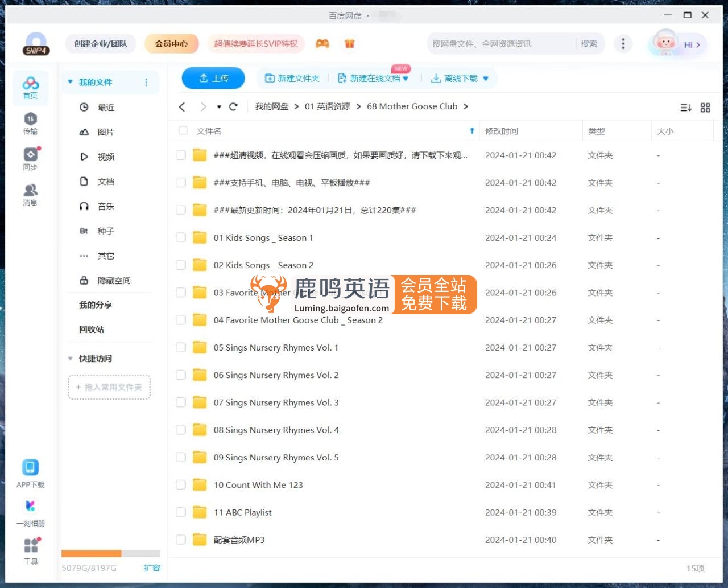
Task: Check the box for 配套音频MP3
Action: coord(181,540)
